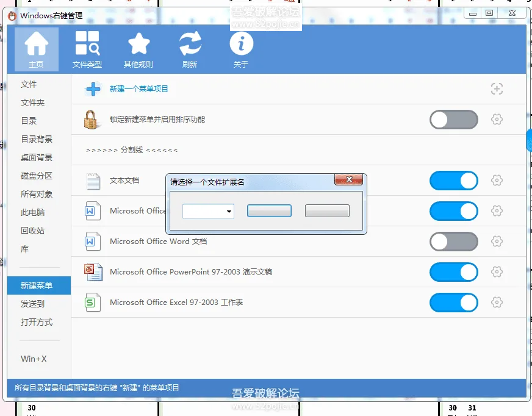Select Win+X in the sidebar
The height and width of the screenshot is (416, 532).
point(34,359)
